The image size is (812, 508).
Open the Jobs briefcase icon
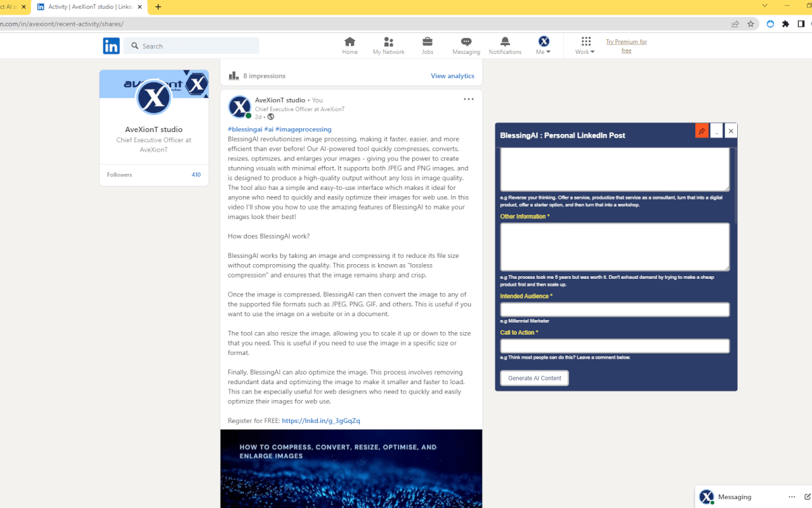click(428, 42)
